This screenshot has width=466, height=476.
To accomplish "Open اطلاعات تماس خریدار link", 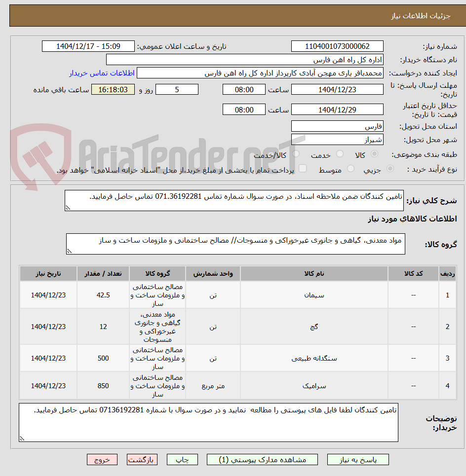I will tap(102, 73).
